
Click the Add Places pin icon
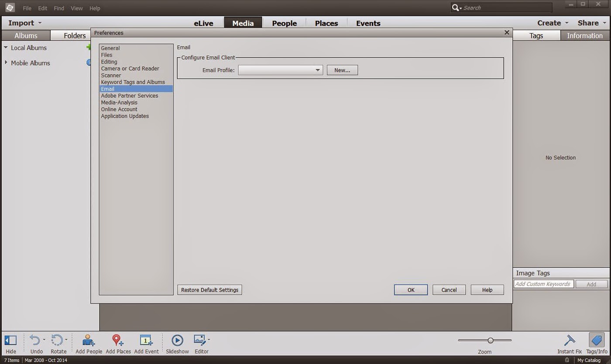point(117,340)
